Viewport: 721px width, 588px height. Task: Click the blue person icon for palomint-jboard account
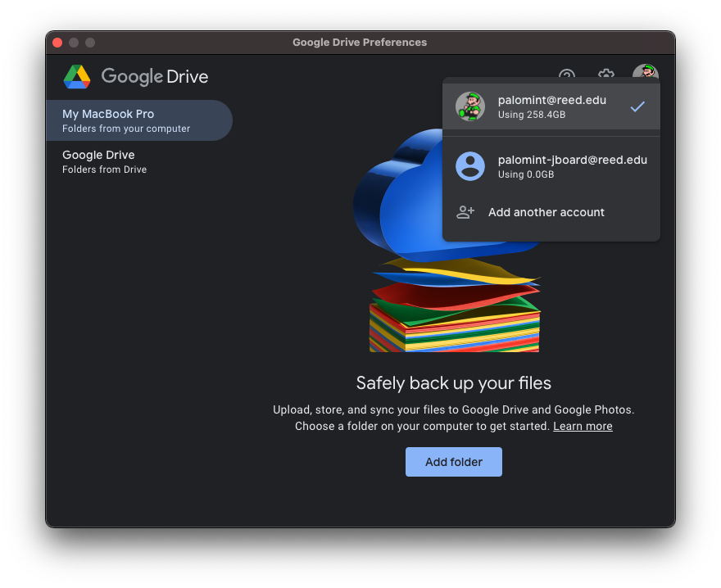[x=470, y=166]
